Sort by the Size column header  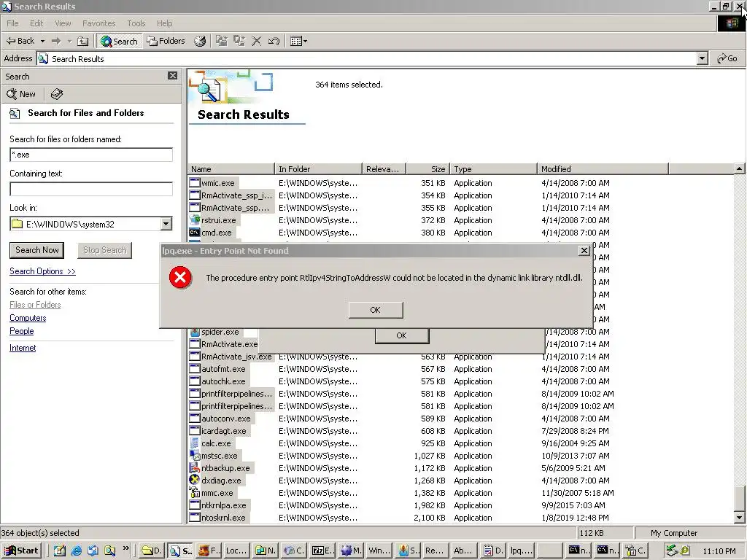[x=427, y=169]
